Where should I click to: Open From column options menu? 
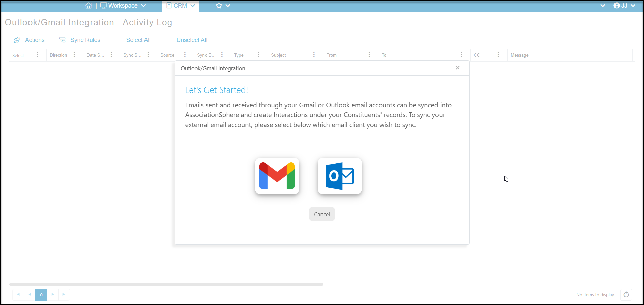point(369,55)
